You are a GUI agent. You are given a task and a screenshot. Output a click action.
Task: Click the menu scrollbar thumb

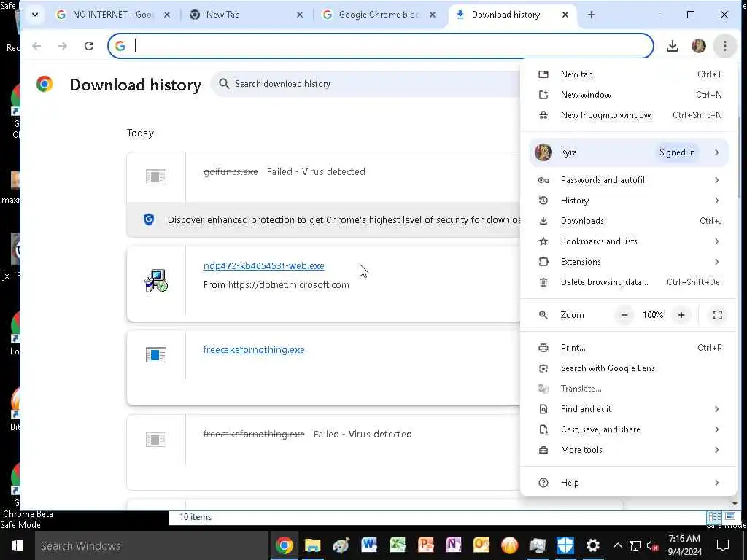(x=738, y=157)
